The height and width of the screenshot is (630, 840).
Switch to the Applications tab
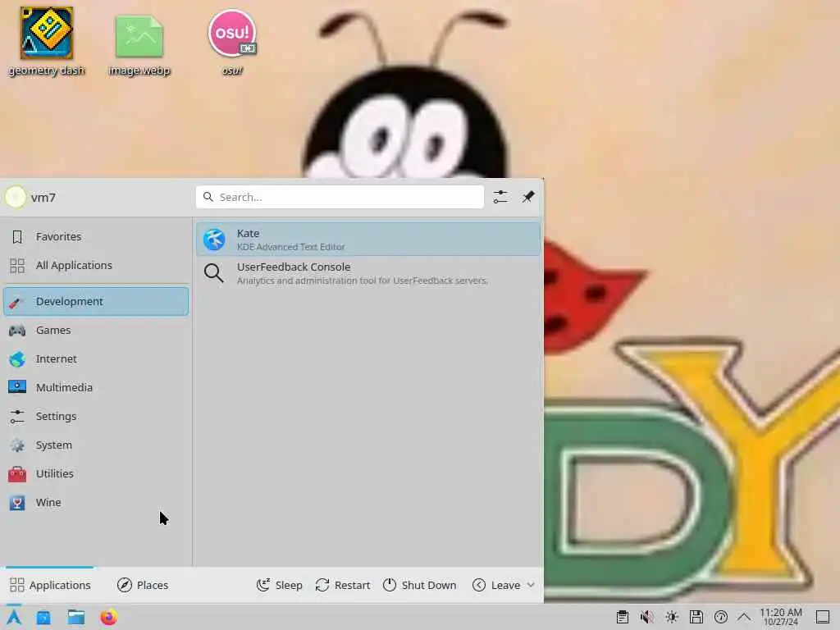[x=50, y=585]
